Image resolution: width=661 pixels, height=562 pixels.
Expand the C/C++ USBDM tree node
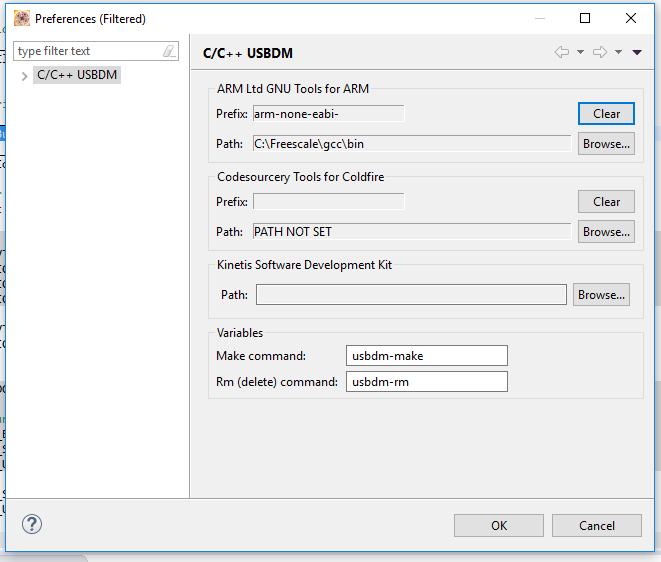click(x=24, y=76)
